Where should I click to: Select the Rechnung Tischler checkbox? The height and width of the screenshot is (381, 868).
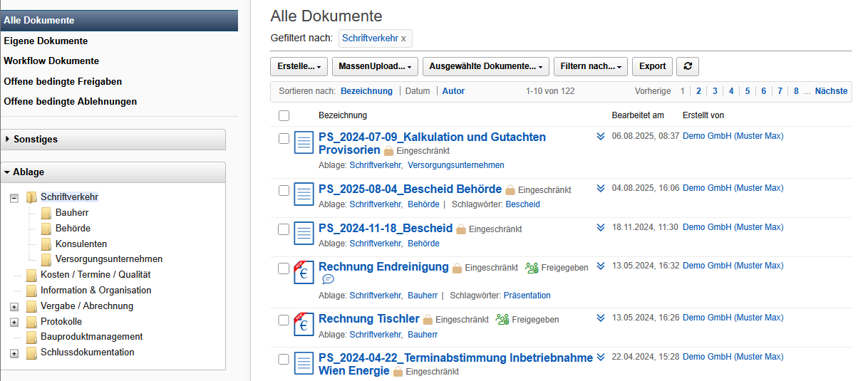(284, 320)
